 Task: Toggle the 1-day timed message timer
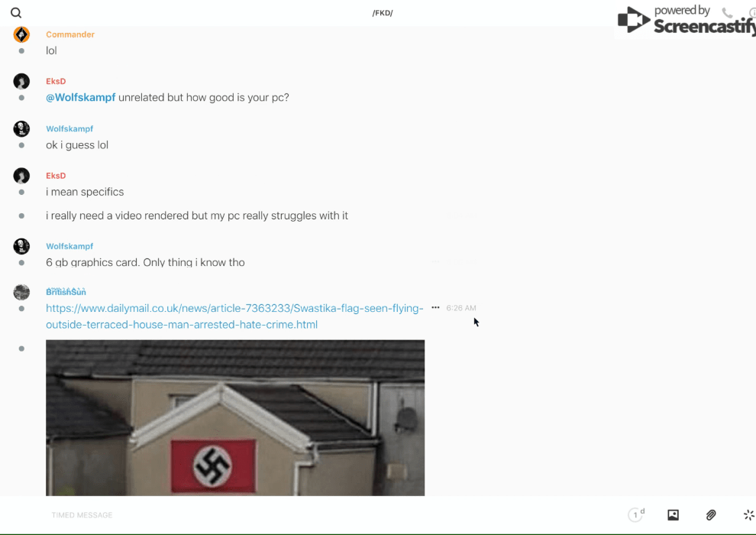(636, 515)
